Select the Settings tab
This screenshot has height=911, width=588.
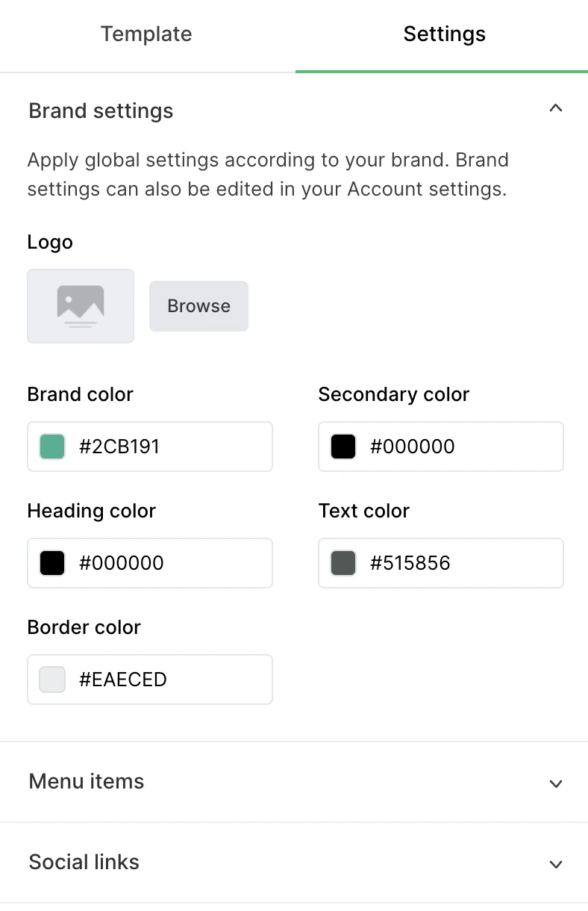pos(444,34)
